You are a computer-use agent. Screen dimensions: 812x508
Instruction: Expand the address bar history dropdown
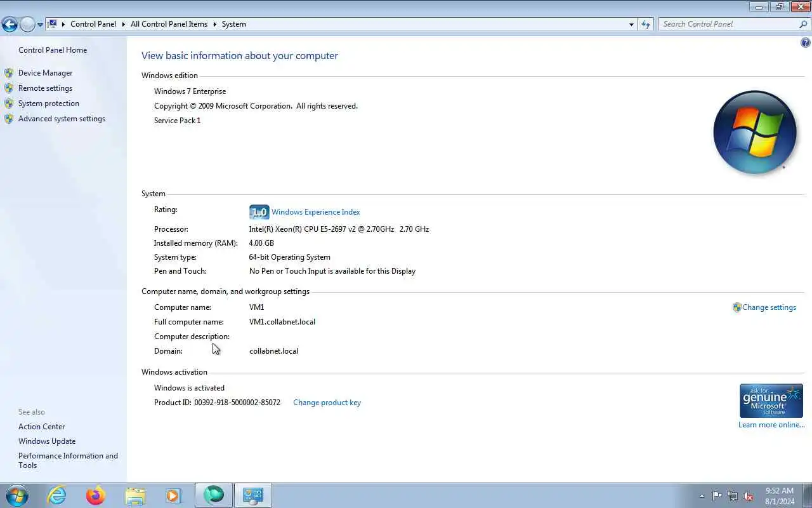tap(631, 24)
